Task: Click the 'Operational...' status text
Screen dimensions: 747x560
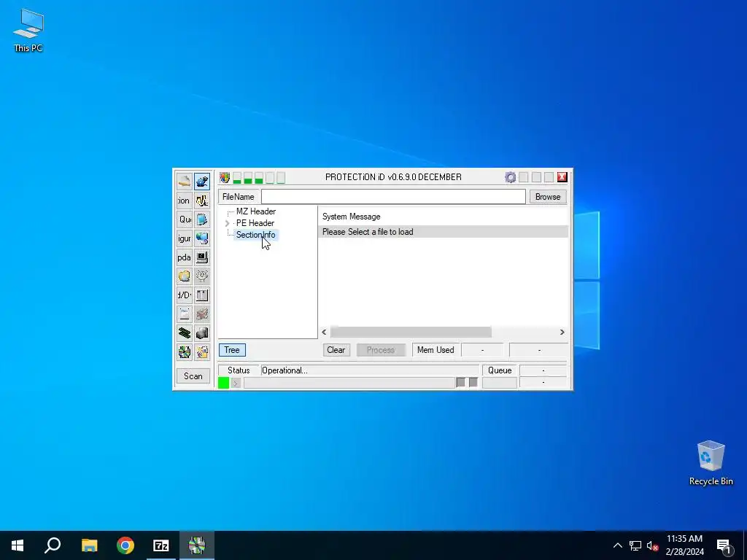Action: (x=285, y=370)
